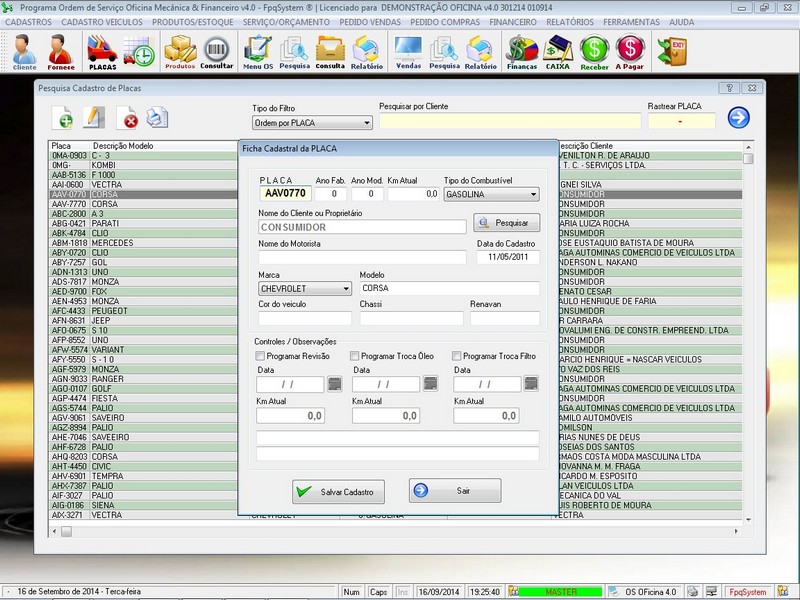Click the print plates list icon
This screenshot has width=800, height=600.
pyautogui.click(x=157, y=118)
